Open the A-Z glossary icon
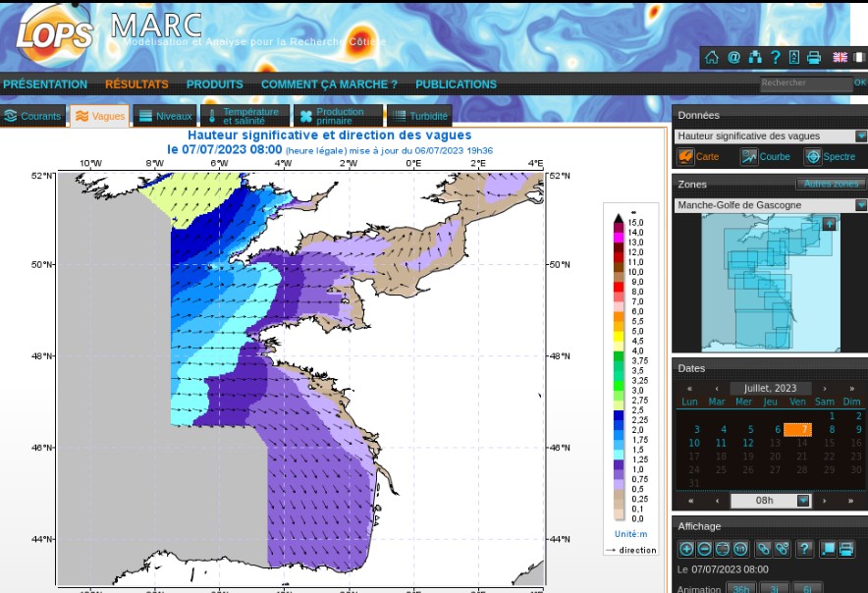868x593 pixels. click(x=794, y=57)
